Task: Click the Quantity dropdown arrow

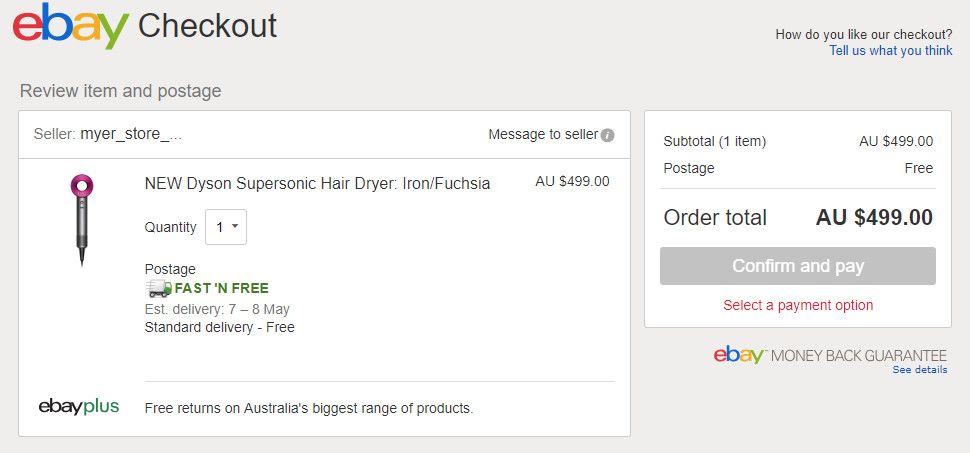Action: pyautogui.click(x=235, y=227)
